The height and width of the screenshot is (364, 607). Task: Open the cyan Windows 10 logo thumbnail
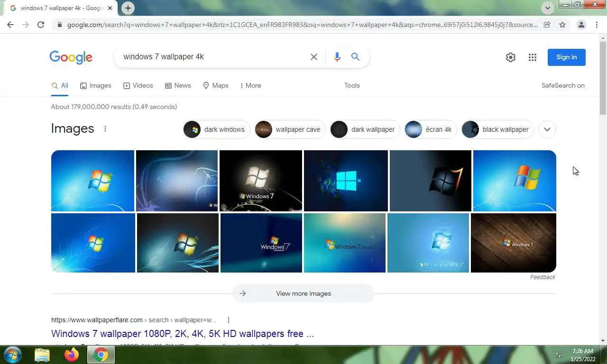point(346,181)
